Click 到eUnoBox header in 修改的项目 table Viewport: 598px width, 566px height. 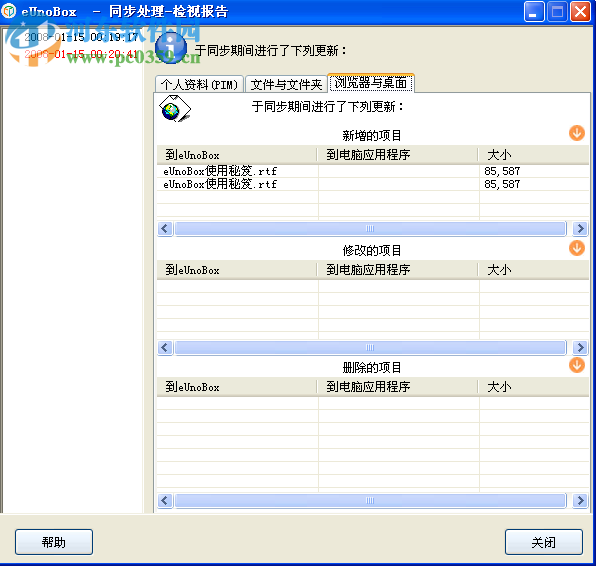tap(237, 270)
